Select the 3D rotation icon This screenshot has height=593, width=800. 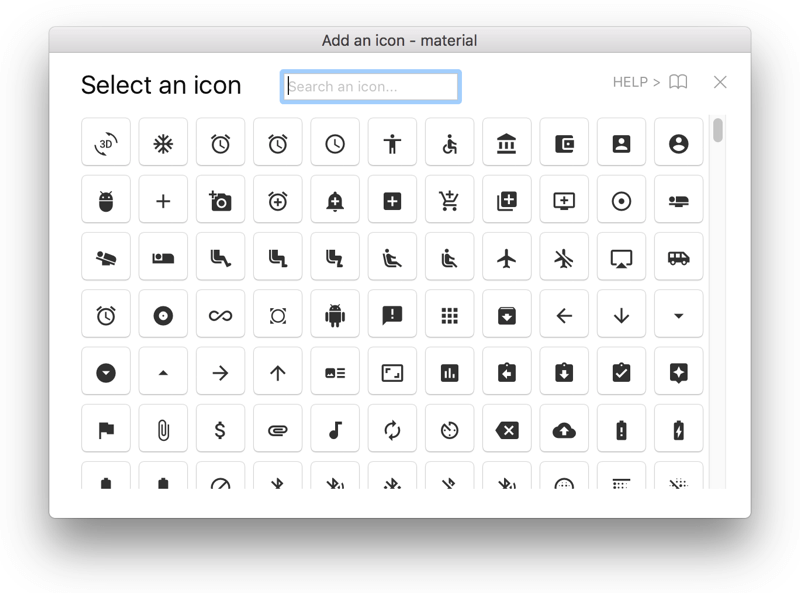[x=106, y=142]
